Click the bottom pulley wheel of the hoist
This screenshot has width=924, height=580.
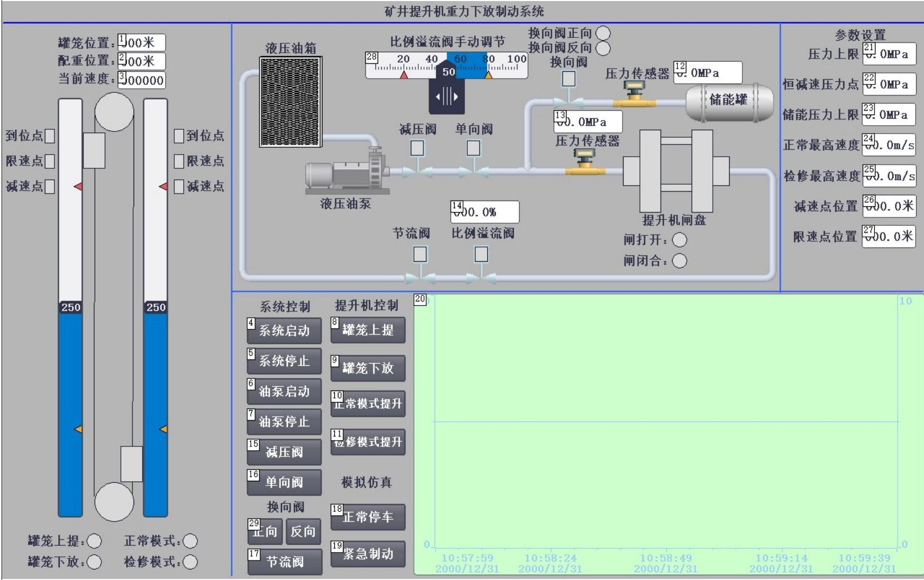pos(114,501)
